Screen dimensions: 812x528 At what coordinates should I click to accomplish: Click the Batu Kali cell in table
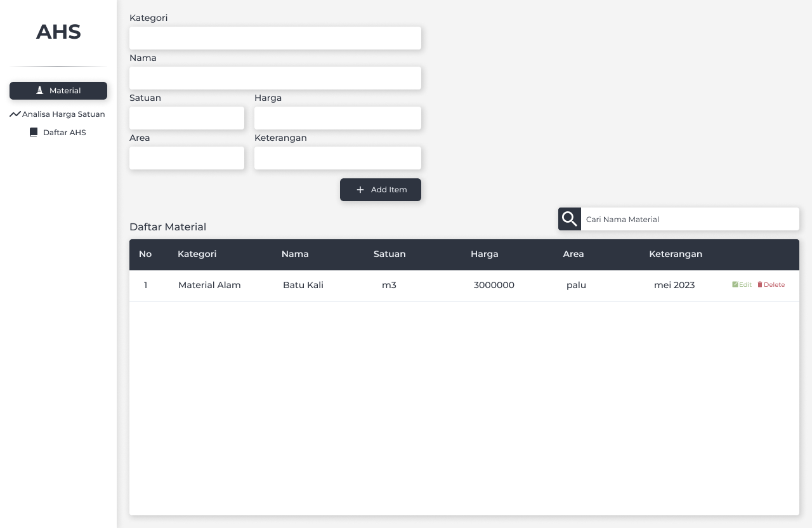click(x=303, y=285)
